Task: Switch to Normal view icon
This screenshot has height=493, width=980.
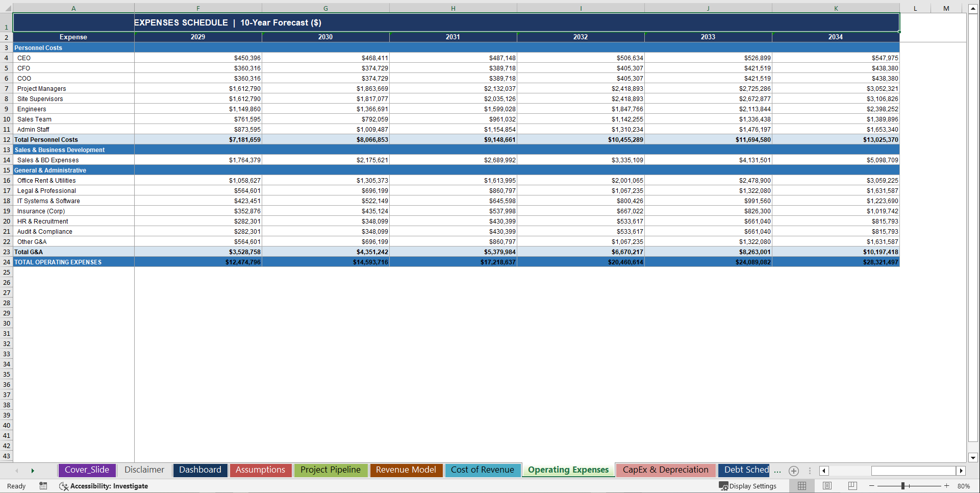Action: [801, 486]
